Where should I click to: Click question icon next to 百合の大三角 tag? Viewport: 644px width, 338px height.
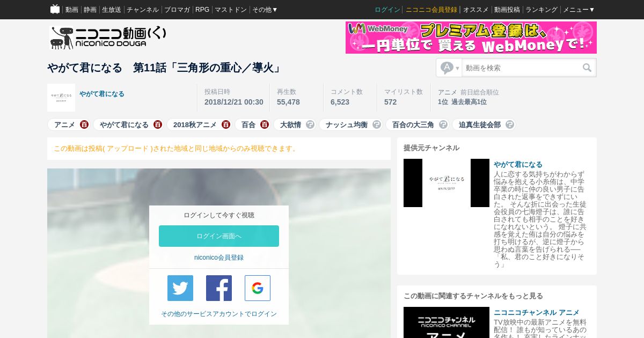click(443, 124)
